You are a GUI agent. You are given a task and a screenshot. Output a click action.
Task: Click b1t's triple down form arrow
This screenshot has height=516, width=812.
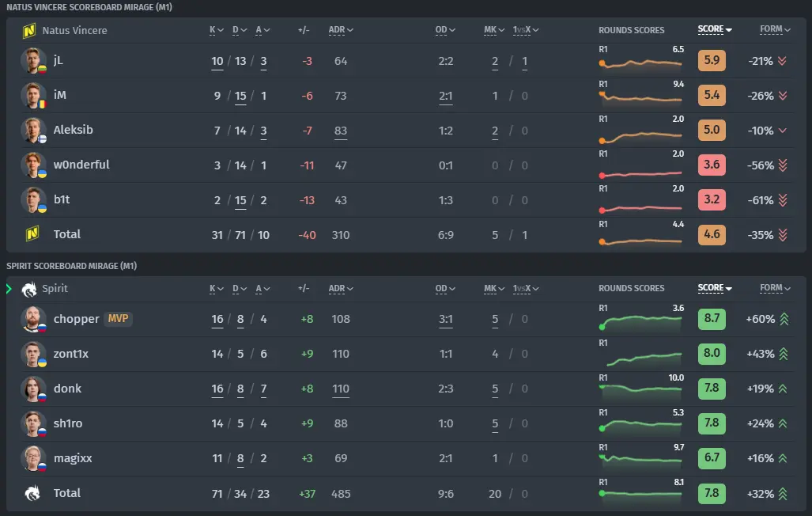tap(783, 200)
